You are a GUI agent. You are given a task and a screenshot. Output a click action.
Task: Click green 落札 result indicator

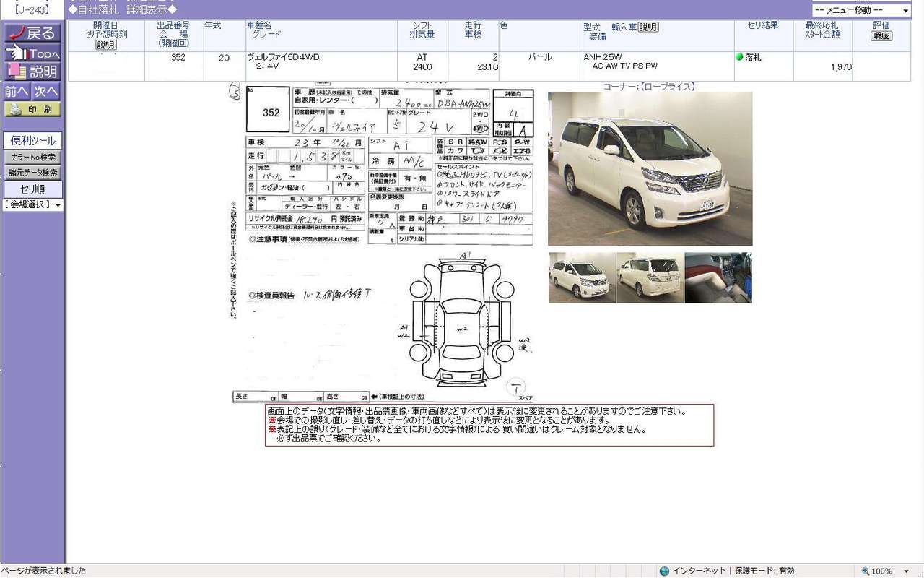[x=748, y=57]
